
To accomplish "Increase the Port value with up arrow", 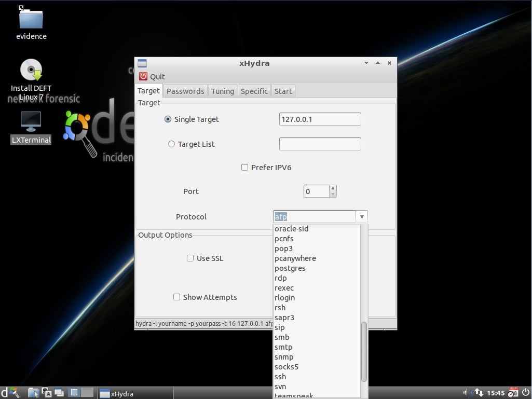I will click(x=333, y=188).
